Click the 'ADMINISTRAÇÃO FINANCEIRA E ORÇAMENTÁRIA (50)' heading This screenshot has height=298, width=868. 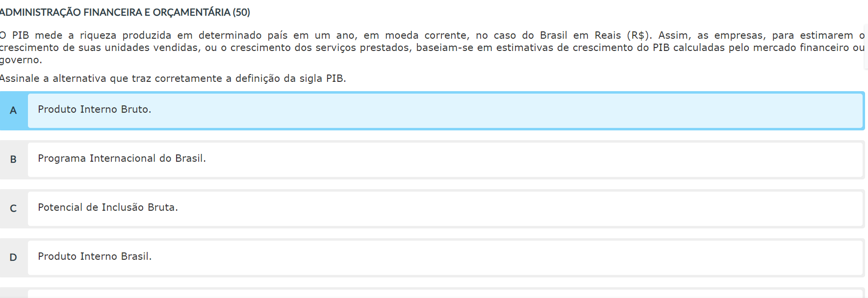125,13
